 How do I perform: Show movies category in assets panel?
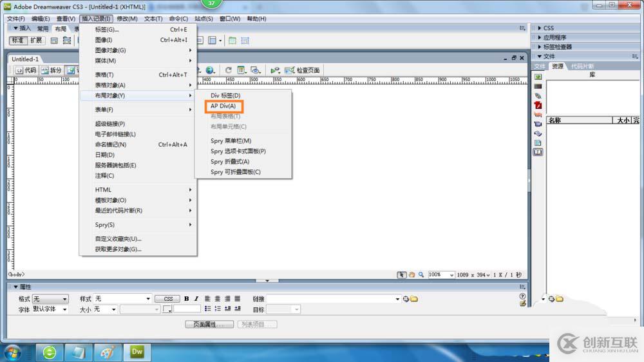[538, 124]
